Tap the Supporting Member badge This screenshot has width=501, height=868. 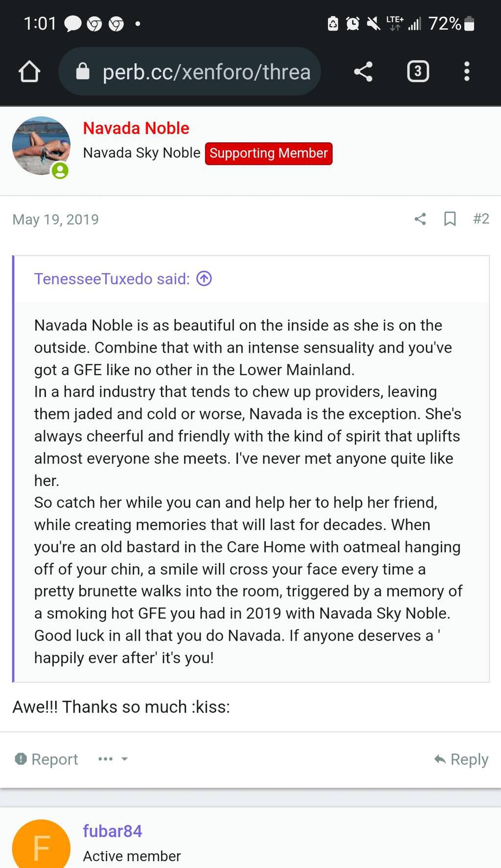pyautogui.click(x=269, y=154)
